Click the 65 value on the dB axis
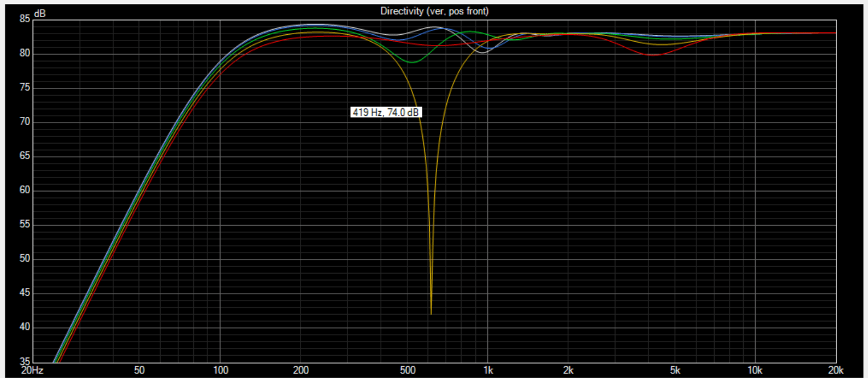The width and height of the screenshot is (868, 378). click(x=26, y=156)
